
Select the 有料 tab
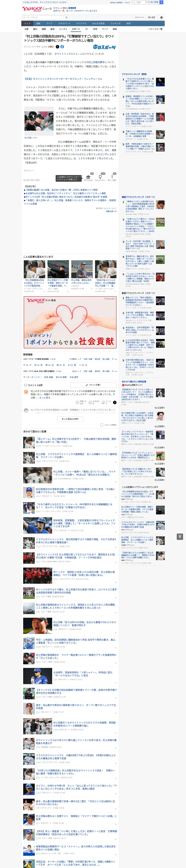point(128,24)
